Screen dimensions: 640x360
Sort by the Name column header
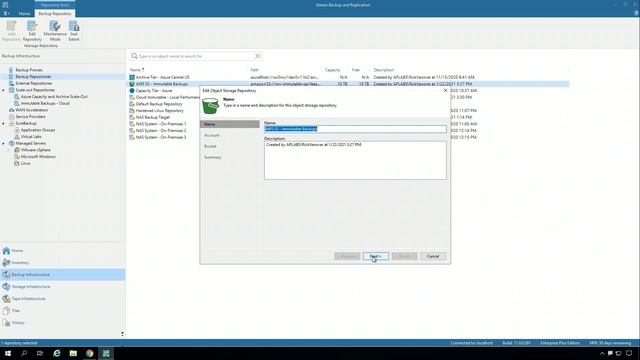point(135,70)
